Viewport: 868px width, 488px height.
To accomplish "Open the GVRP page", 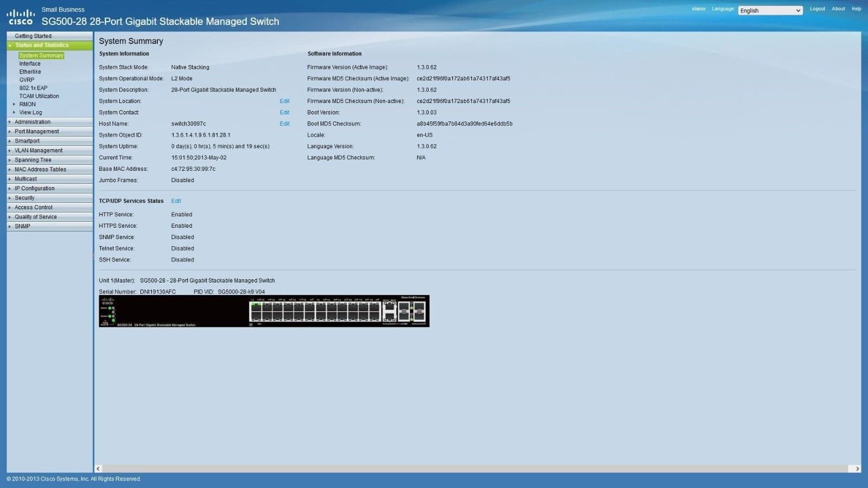I will [x=26, y=80].
